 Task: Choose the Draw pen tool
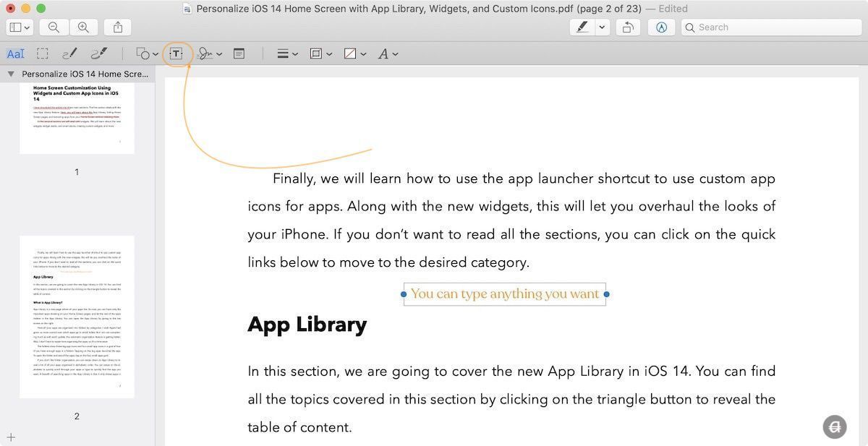tap(99, 53)
